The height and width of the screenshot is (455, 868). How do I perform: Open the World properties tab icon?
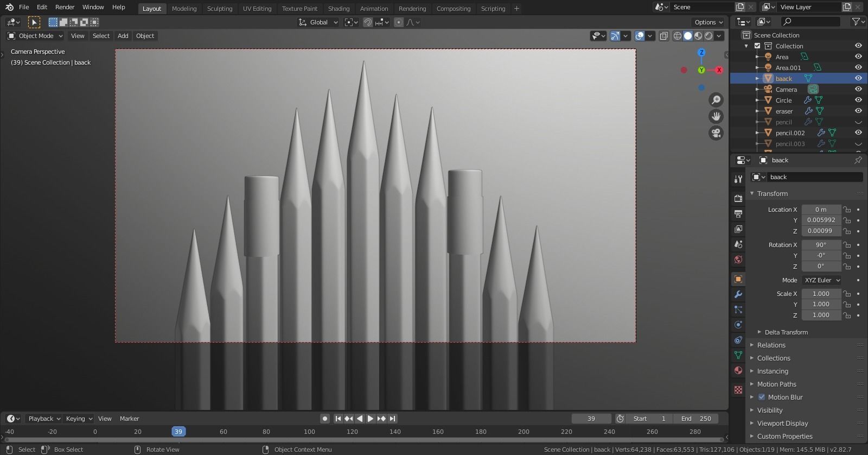click(738, 260)
